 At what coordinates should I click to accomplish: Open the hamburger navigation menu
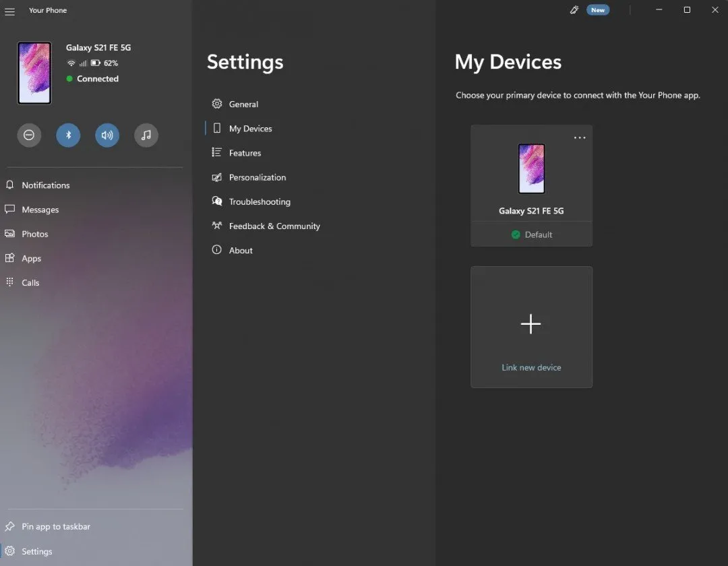click(x=9, y=11)
